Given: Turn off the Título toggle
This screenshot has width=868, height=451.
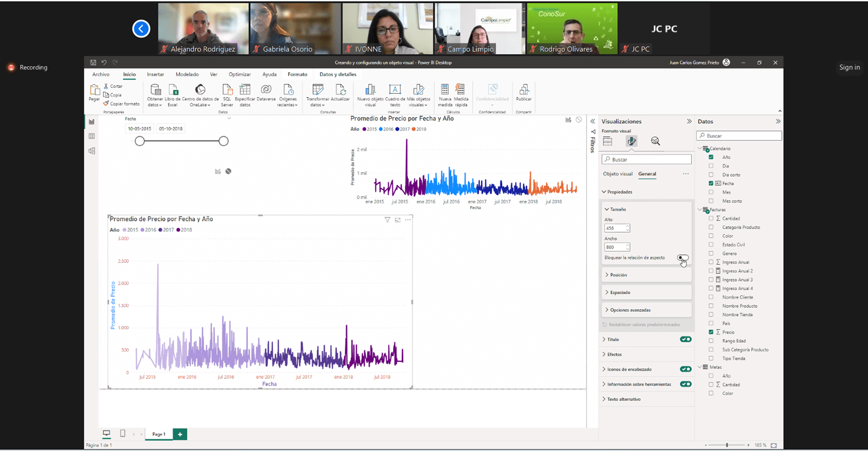Looking at the screenshot, I should 685,339.
